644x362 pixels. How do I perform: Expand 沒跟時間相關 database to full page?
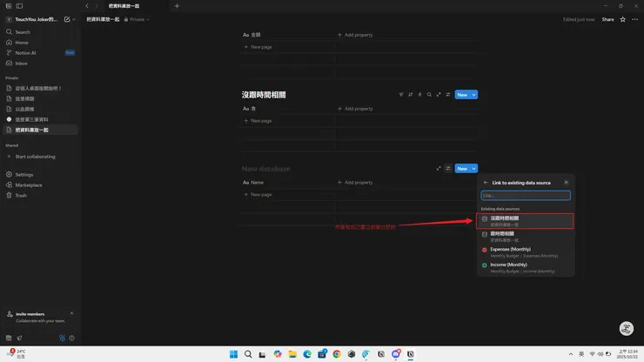(x=439, y=95)
